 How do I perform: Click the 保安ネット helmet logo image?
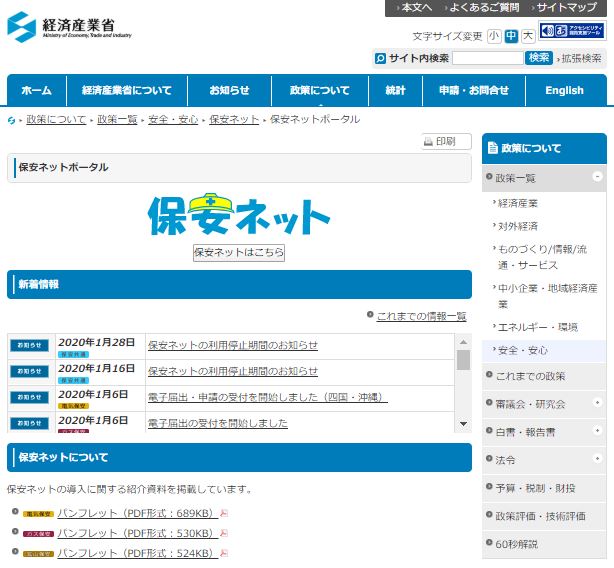pos(239,215)
